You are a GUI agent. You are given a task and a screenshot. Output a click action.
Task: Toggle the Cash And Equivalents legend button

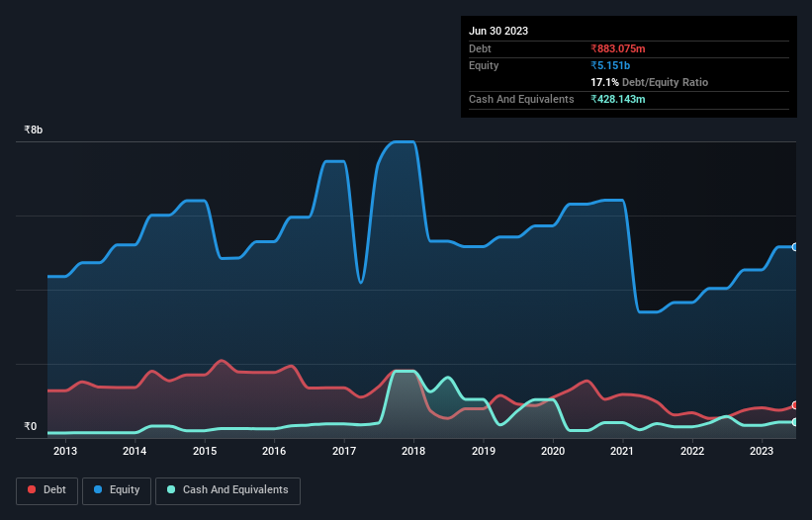(x=227, y=490)
